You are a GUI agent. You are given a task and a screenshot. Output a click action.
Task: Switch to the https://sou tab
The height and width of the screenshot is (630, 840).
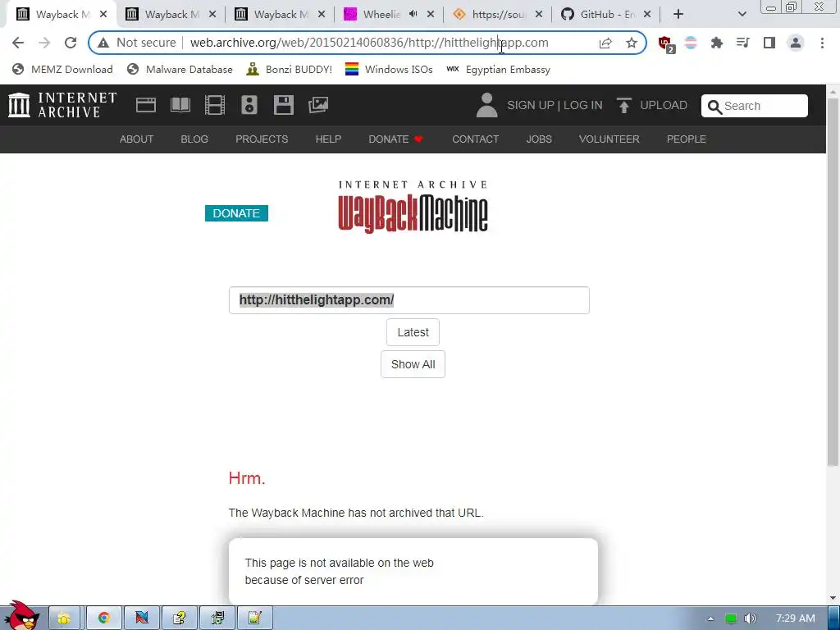(498, 15)
